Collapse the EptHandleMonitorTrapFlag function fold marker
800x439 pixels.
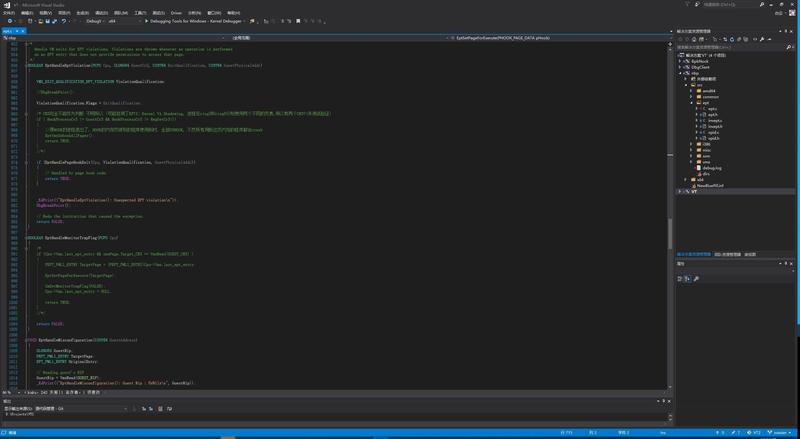(26, 238)
